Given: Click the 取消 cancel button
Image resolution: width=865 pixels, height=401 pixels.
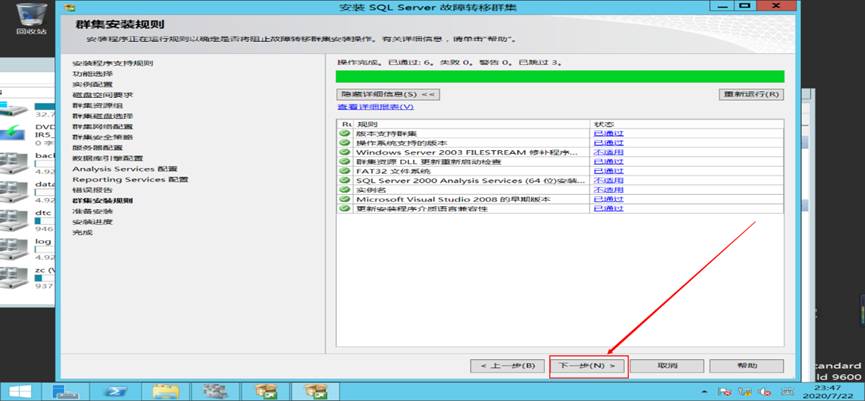Looking at the screenshot, I should 667,366.
